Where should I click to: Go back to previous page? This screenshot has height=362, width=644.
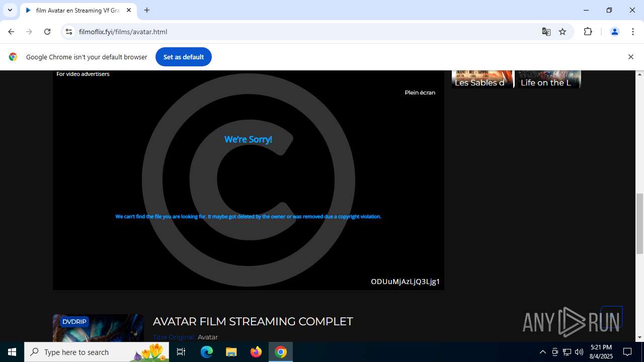click(11, 32)
